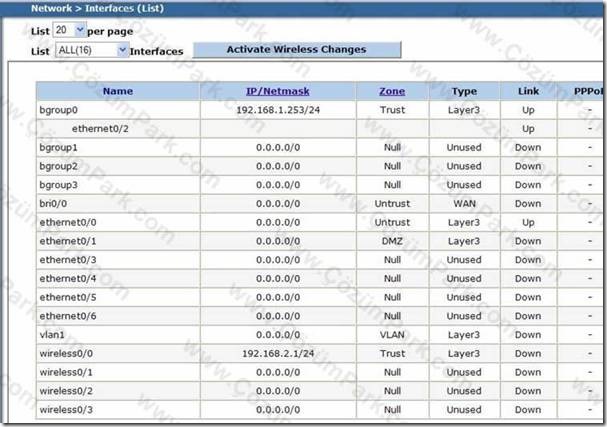This screenshot has width=607, height=427.
Task: Open the ALL(16) interfaces dropdown
Action: pos(92,50)
